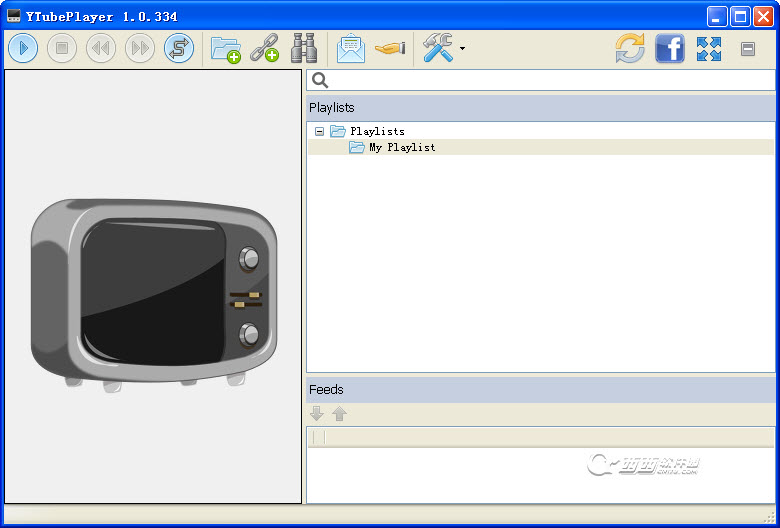Viewport: 780px width, 528px height.
Task: Click the add link icon with chain
Action: pos(264,48)
